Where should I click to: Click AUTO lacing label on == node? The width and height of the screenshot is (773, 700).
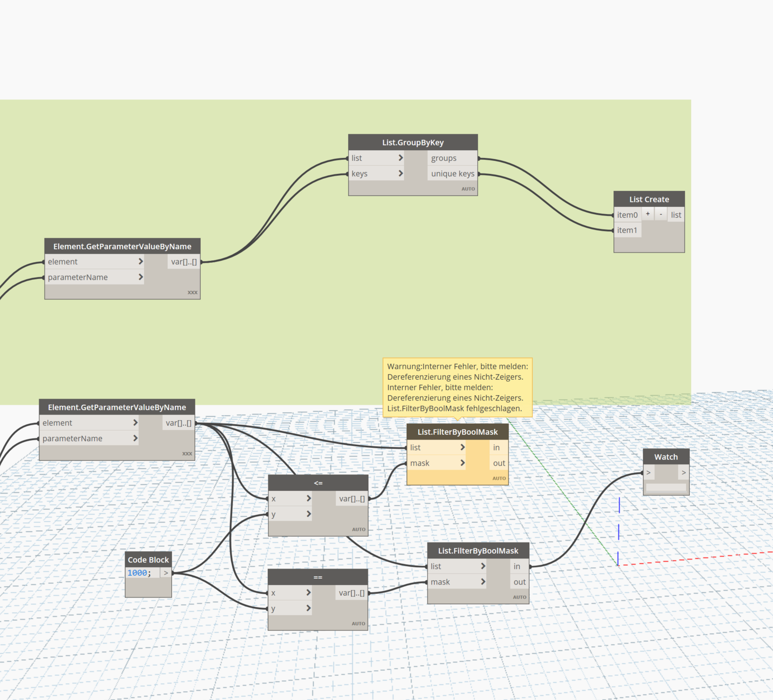pyautogui.click(x=359, y=624)
